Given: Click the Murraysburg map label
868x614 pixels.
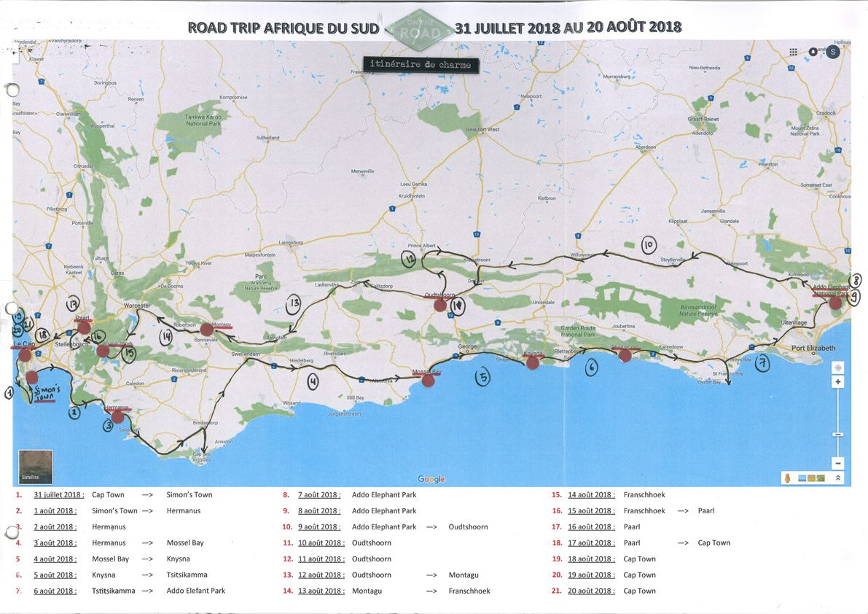Looking at the screenshot, I should 617,77.
